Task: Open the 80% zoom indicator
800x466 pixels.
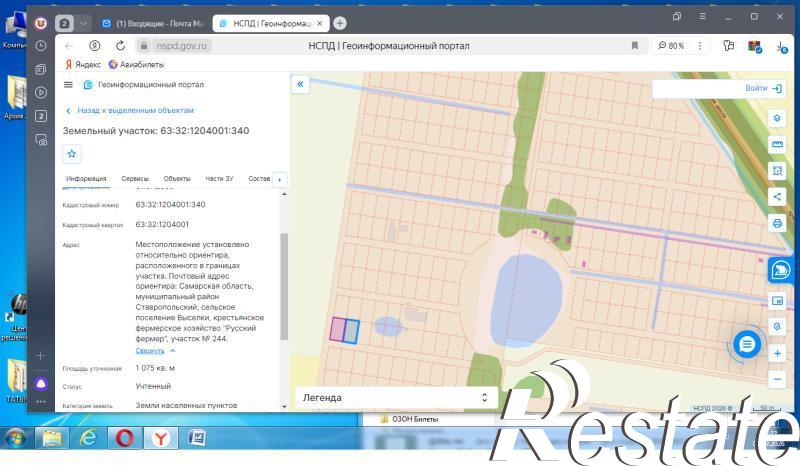Action: 671,45
